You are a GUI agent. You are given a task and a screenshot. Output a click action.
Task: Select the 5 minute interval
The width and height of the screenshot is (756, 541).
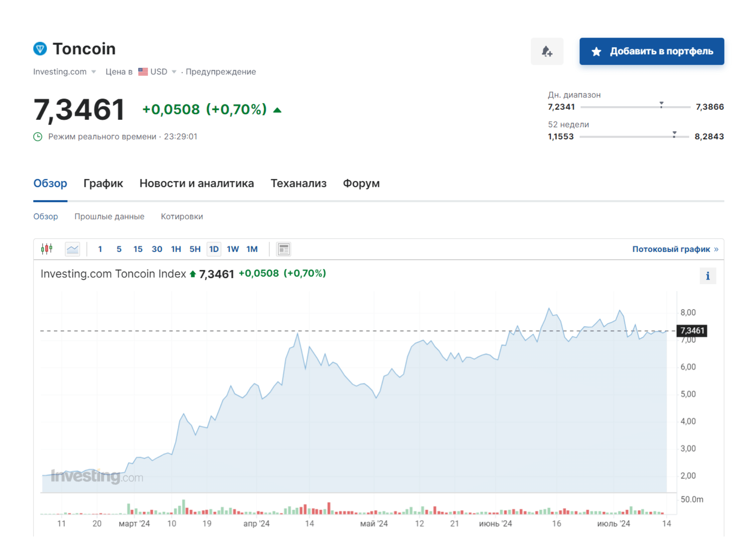[x=119, y=249]
